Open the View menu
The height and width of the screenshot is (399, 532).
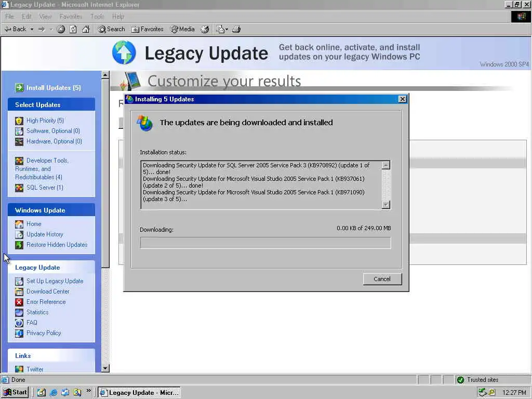45,17
